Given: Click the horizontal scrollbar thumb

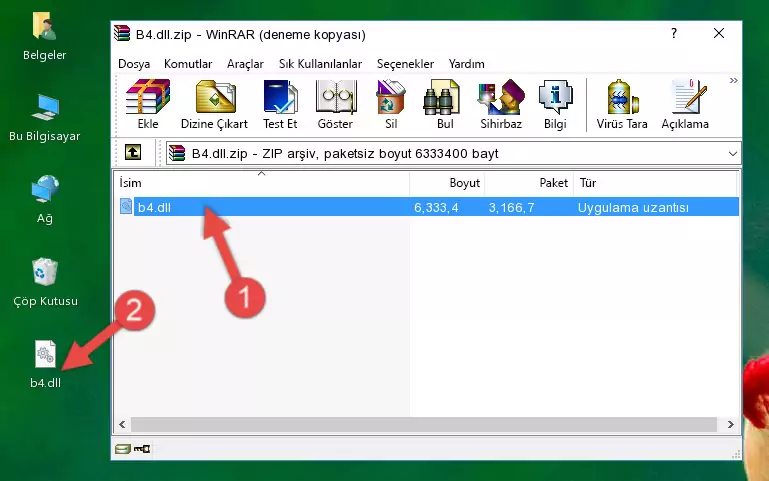Looking at the screenshot, I should point(424,424).
